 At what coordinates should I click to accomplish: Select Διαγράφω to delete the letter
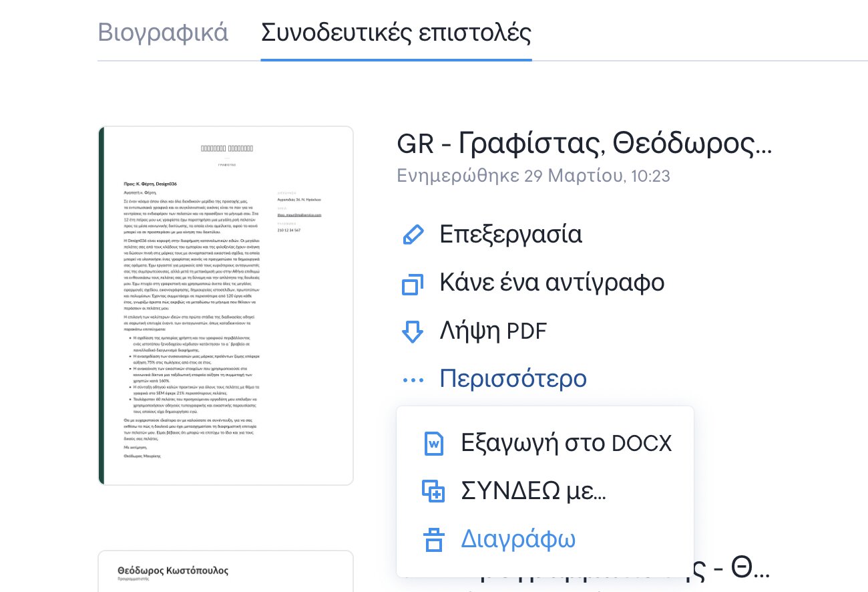click(517, 539)
